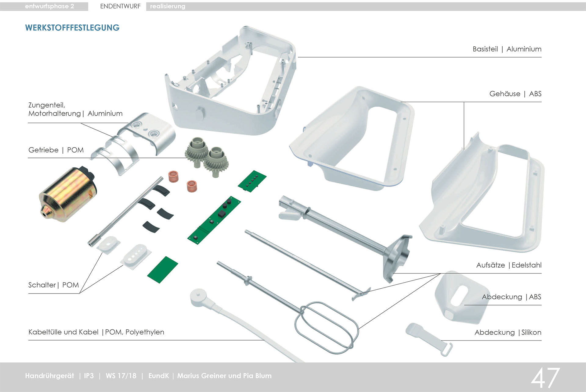Image resolution: width=586 pixels, height=392 pixels.
Task: Click the Gehäuse ABS label
Action: point(515,94)
